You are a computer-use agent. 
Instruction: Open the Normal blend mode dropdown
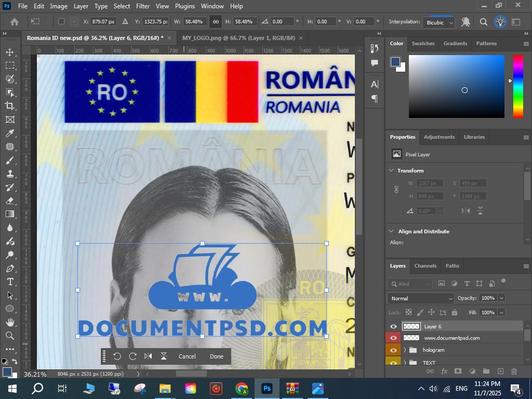pos(420,298)
